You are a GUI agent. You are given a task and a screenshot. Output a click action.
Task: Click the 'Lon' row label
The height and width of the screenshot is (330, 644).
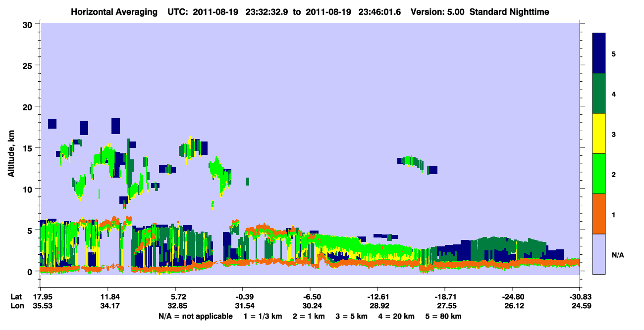point(16,306)
